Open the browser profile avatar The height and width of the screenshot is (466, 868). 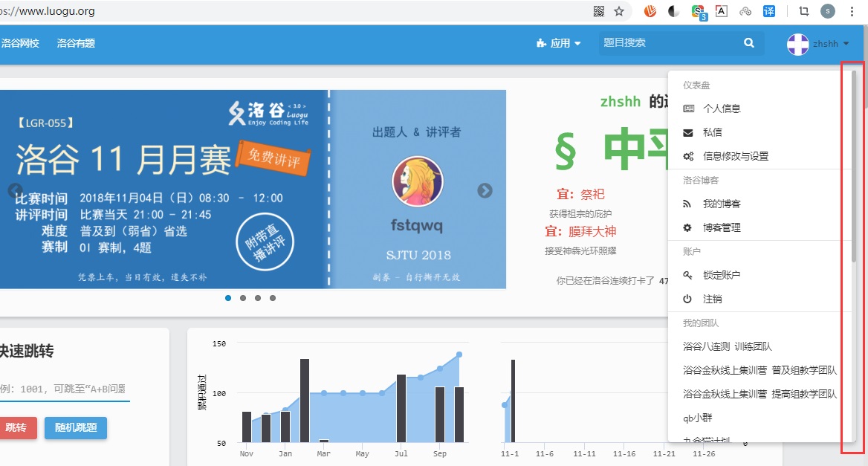(828, 11)
